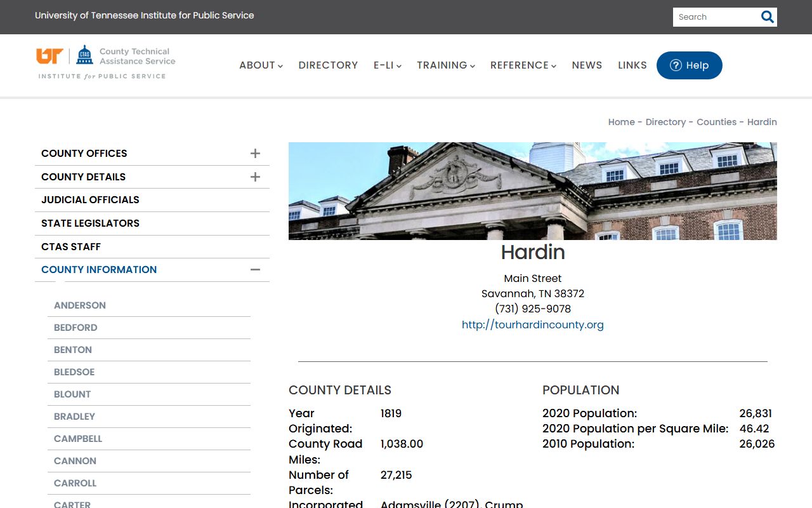812x508 pixels.
Task: Click the Home breadcrumb link
Action: (x=621, y=122)
